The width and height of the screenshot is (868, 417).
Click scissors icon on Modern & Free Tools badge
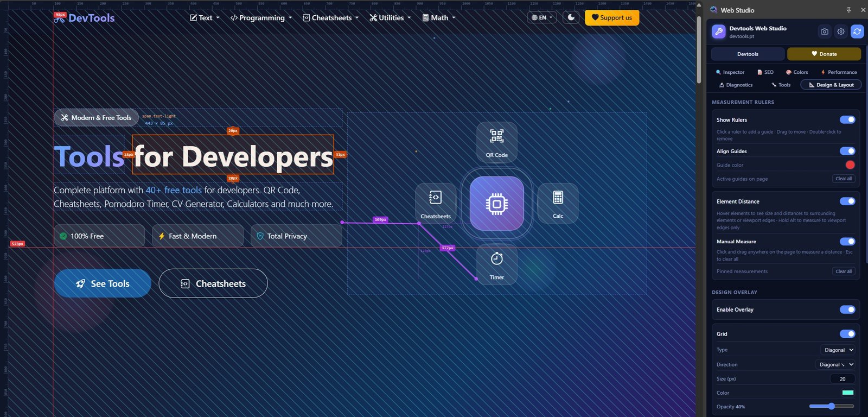65,117
